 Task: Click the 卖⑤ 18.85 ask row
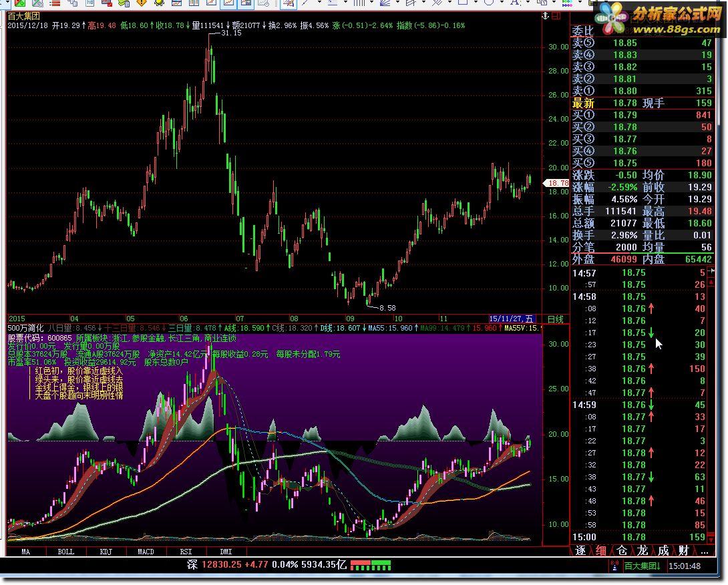point(642,43)
